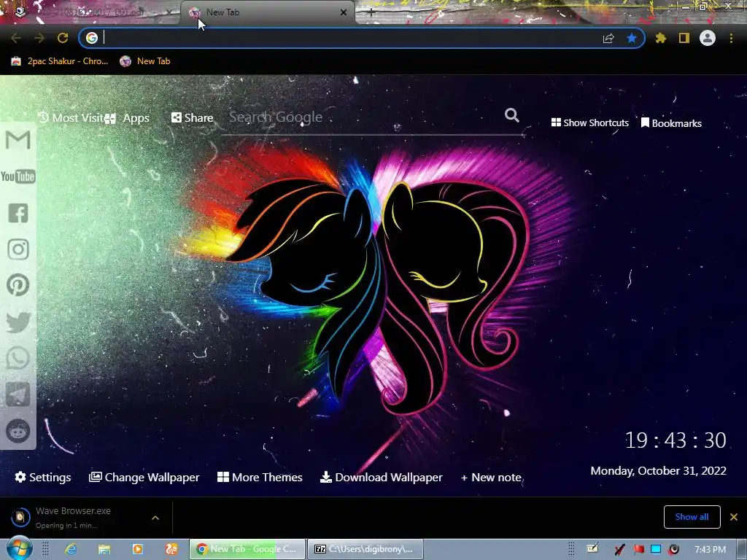Open the Chrome profile avatar
This screenshot has height=560, width=747.
coord(708,38)
